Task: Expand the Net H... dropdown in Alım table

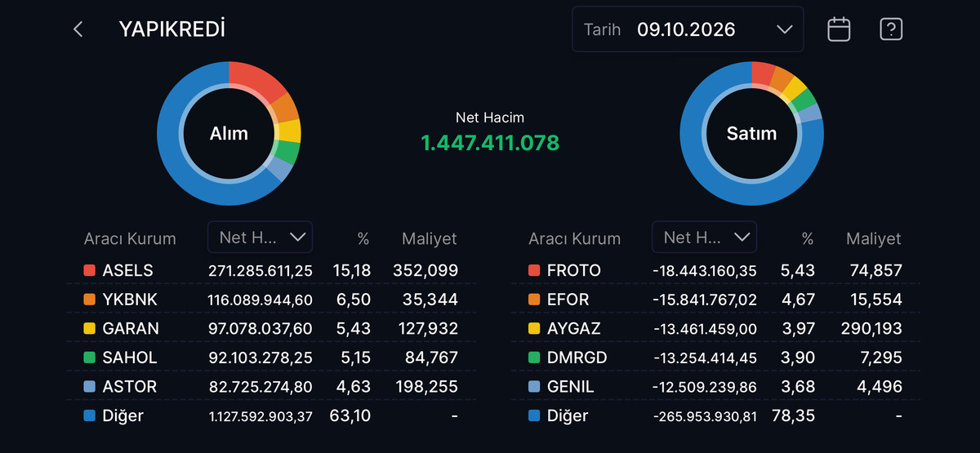Action: [x=260, y=238]
